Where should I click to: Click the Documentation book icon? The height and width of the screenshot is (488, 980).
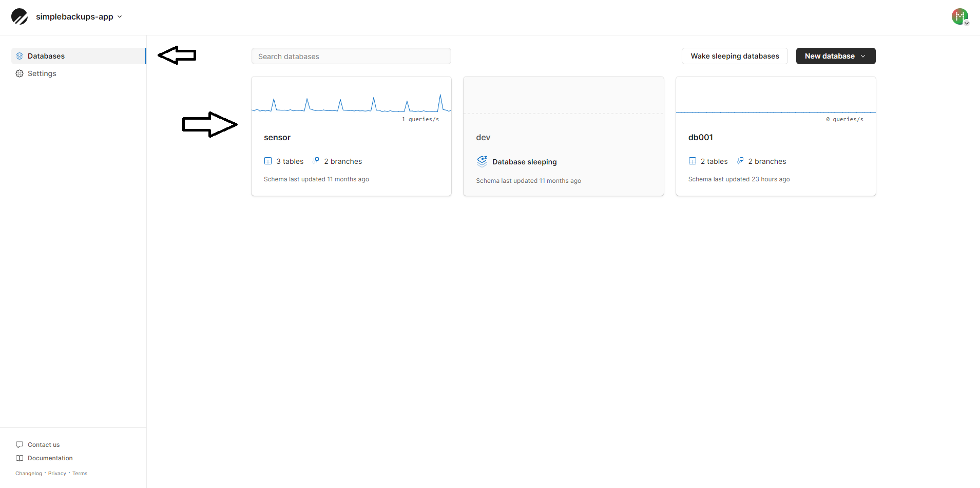coord(20,458)
